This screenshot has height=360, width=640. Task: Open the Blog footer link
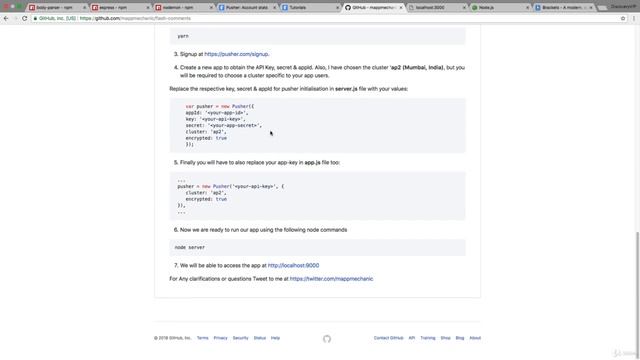tap(460, 338)
